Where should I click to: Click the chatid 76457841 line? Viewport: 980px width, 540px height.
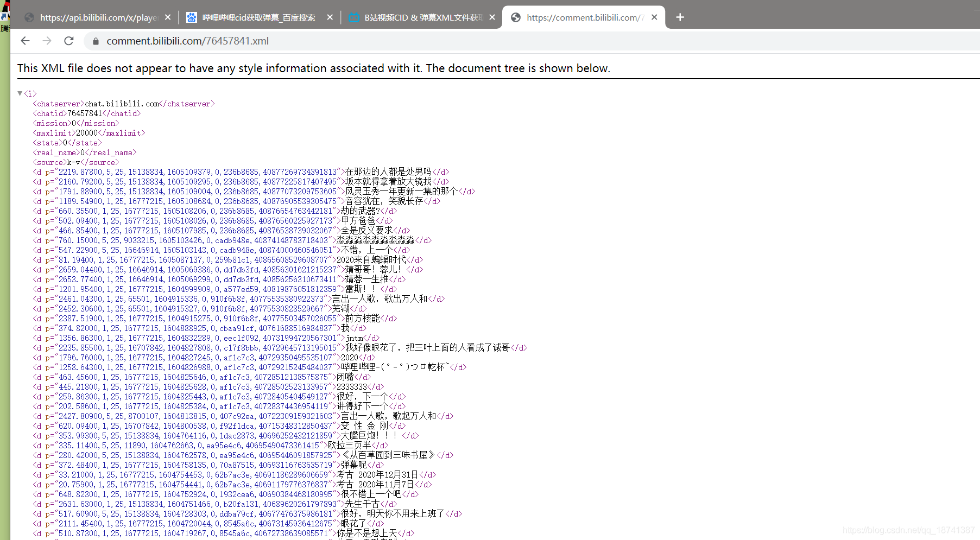pos(87,113)
